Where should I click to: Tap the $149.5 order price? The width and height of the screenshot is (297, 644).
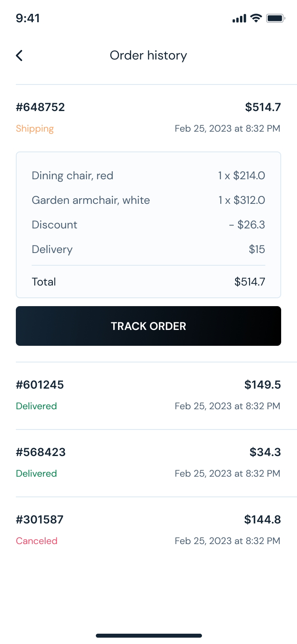[263, 385]
